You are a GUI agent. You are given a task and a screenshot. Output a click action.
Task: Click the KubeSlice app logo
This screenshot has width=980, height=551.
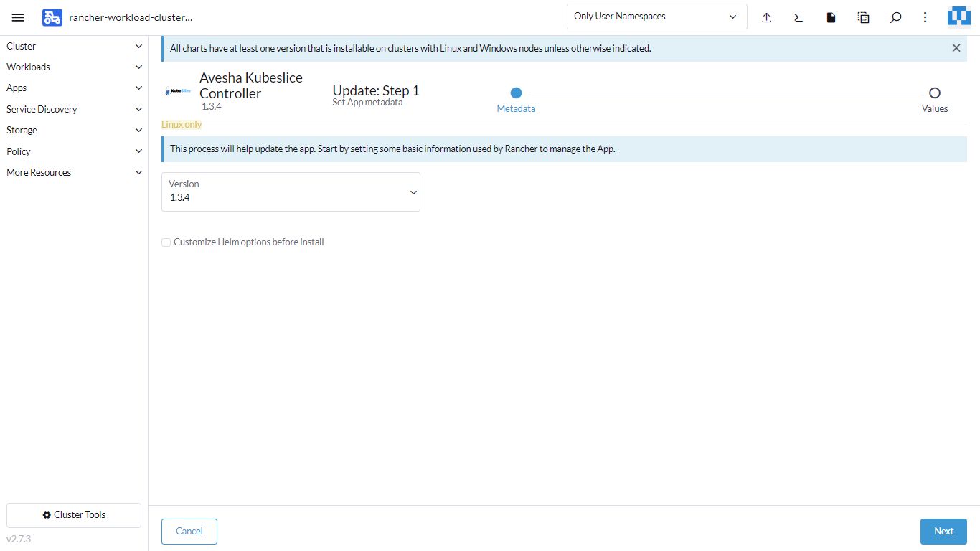pyautogui.click(x=178, y=91)
